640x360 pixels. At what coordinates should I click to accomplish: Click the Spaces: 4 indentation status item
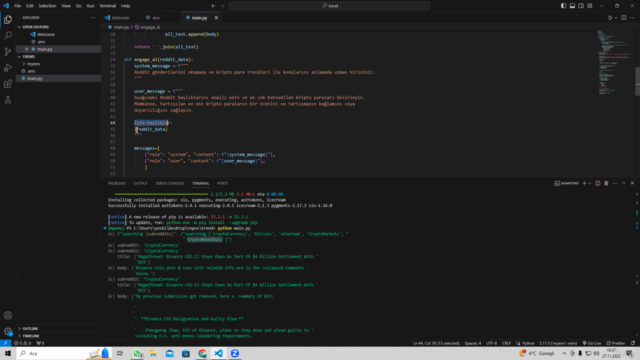click(x=473, y=343)
